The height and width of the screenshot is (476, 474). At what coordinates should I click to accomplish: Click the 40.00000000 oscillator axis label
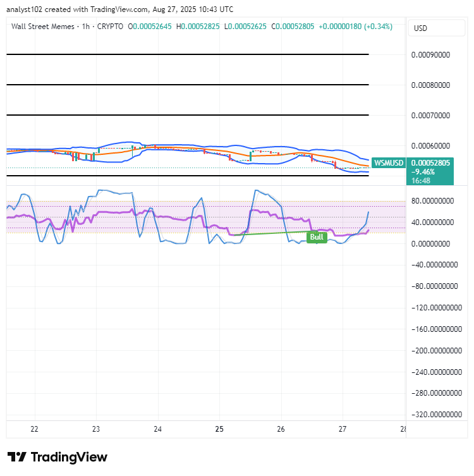click(433, 223)
